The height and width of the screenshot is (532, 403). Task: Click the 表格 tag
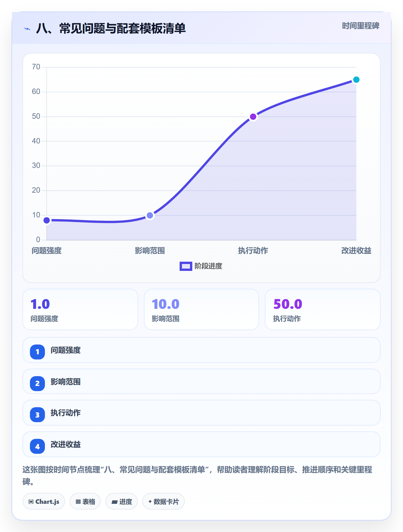pyautogui.click(x=85, y=502)
